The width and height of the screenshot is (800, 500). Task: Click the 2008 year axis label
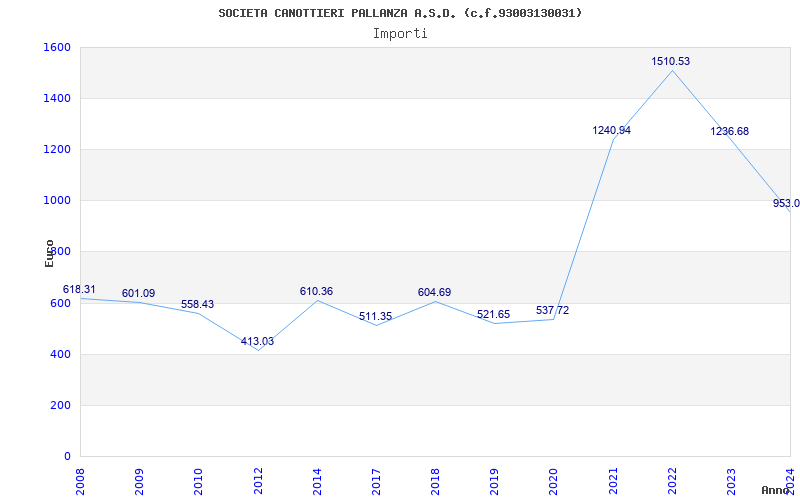pyautogui.click(x=81, y=480)
